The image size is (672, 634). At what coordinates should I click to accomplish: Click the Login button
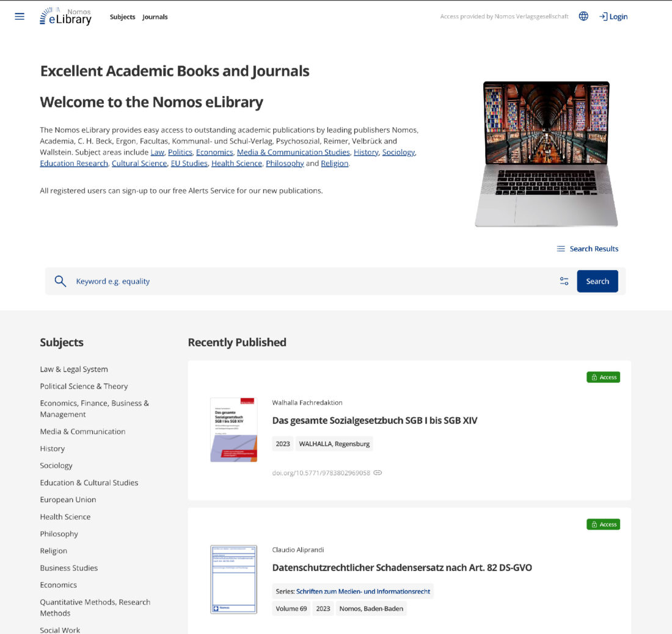pos(613,16)
